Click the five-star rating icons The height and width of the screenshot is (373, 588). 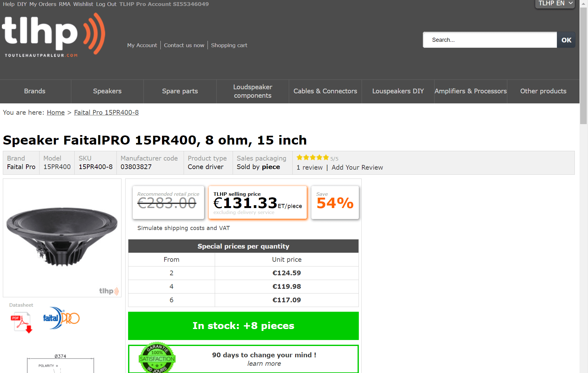(313, 157)
